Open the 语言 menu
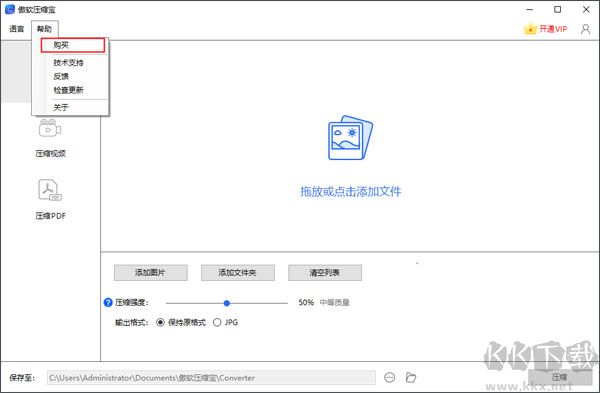 point(16,29)
